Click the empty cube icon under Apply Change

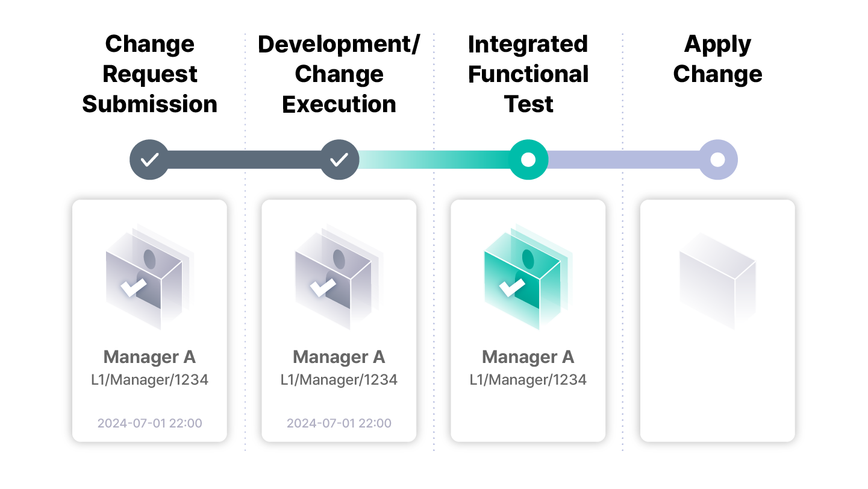click(x=717, y=280)
